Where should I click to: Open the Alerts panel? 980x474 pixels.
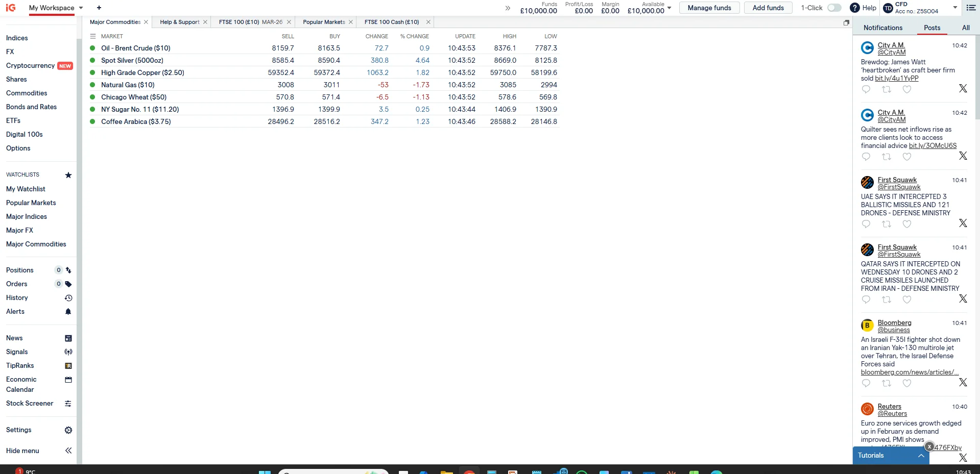click(15, 312)
